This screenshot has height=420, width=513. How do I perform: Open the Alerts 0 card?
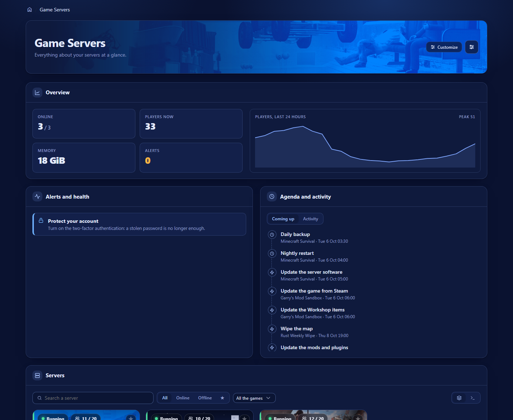[191, 158]
